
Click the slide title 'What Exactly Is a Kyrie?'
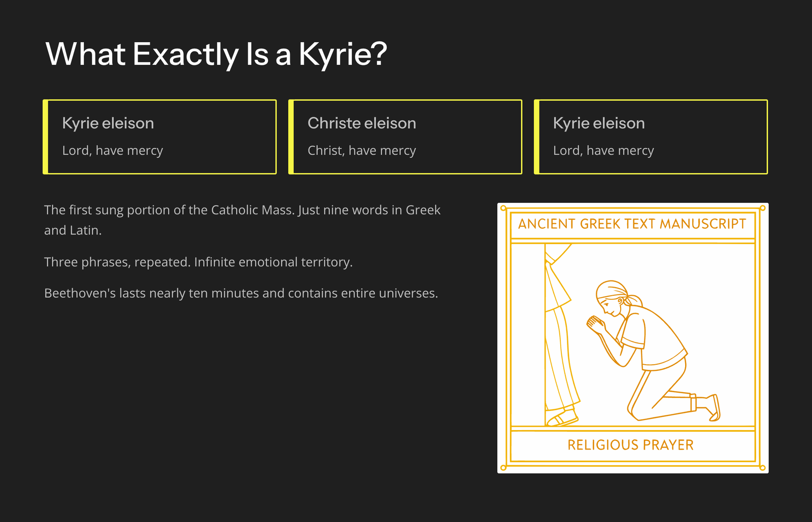pos(216,54)
